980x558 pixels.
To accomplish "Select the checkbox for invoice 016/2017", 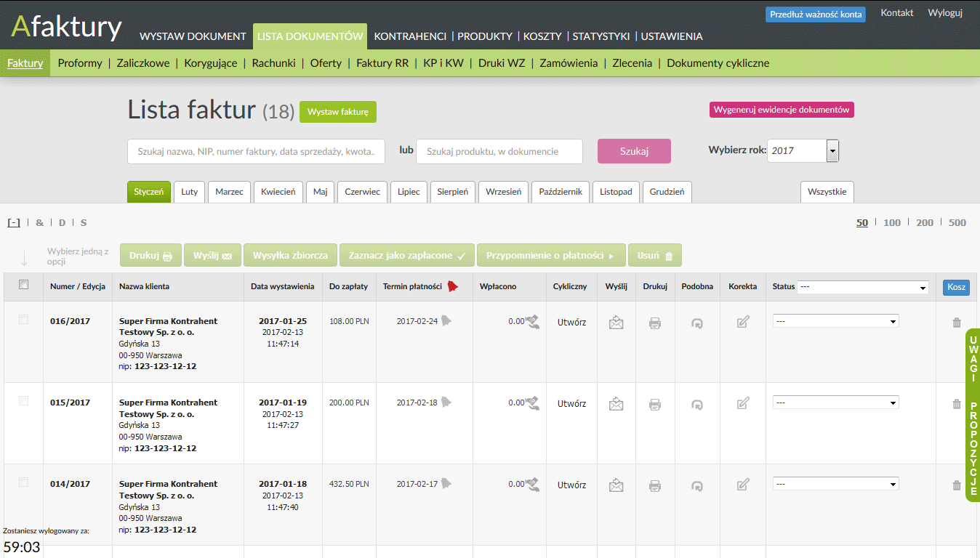I will tap(23, 319).
